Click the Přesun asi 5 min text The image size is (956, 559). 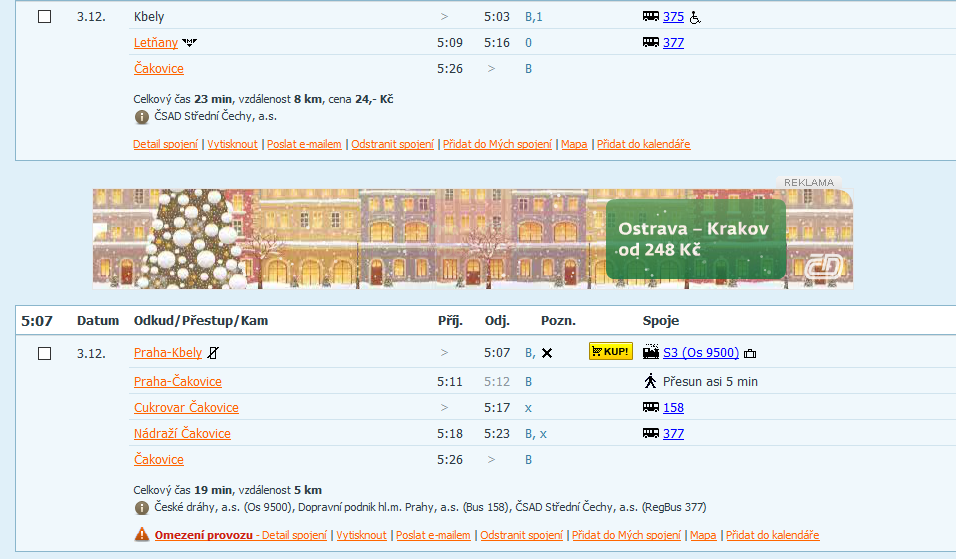click(710, 382)
